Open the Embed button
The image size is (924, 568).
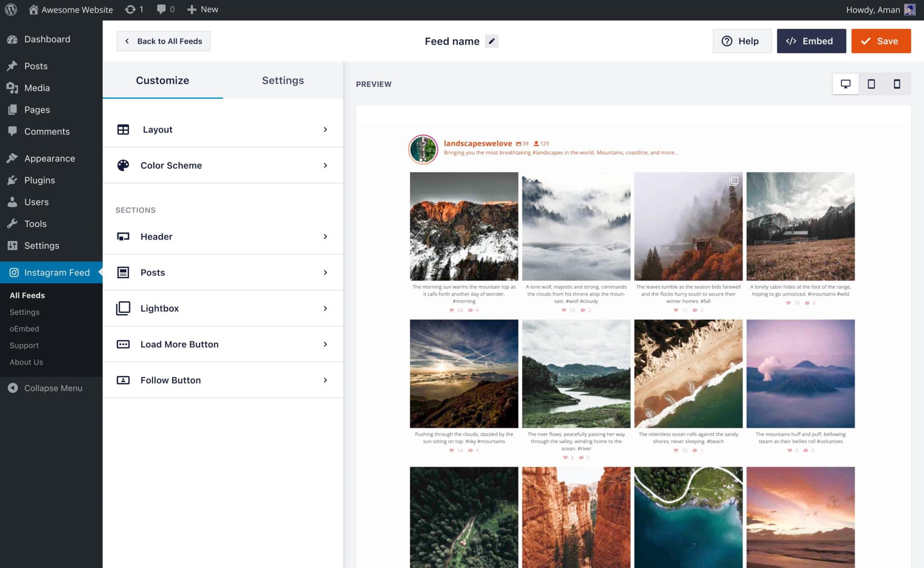[x=811, y=41]
